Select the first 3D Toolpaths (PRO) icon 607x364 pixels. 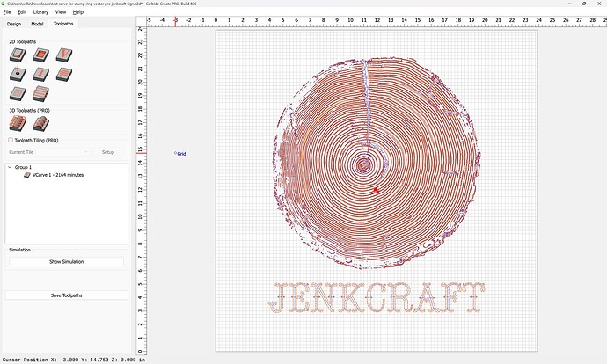point(18,124)
